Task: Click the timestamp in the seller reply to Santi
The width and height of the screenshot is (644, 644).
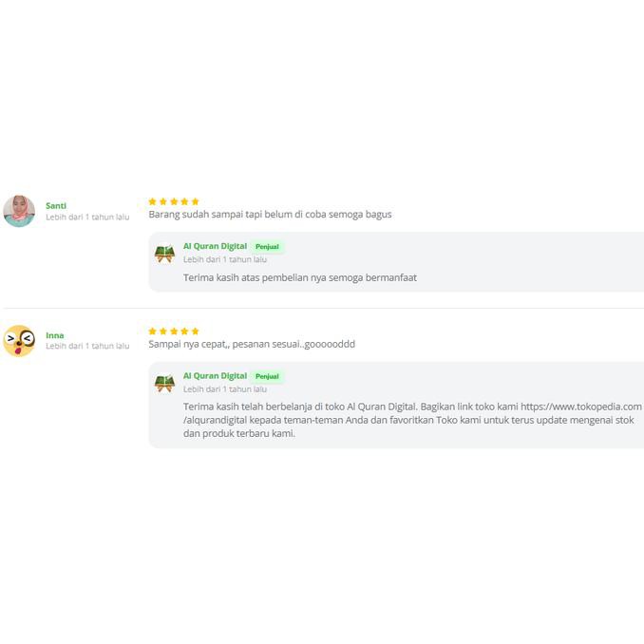Action: 225,259
